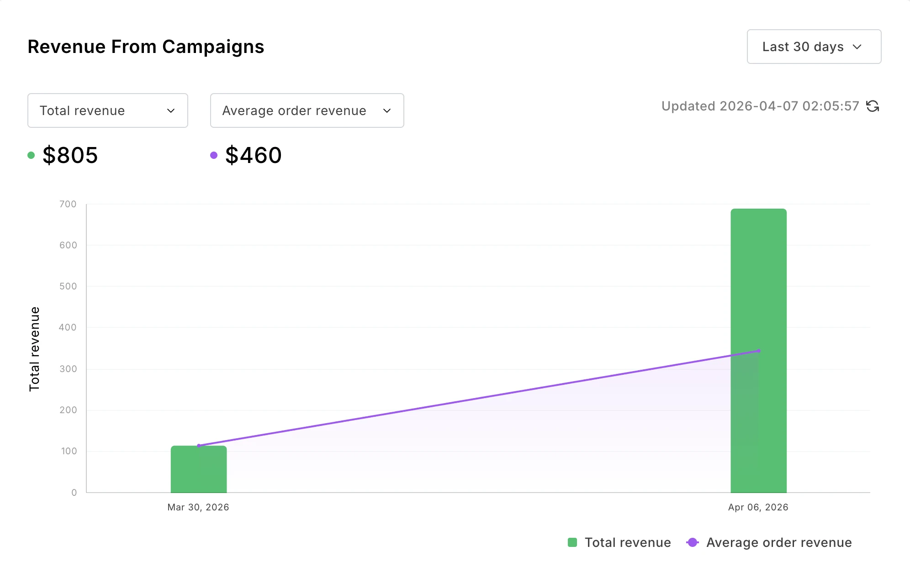910x588 pixels.
Task: Toggle Total revenue series via legend
Action: pos(627,542)
